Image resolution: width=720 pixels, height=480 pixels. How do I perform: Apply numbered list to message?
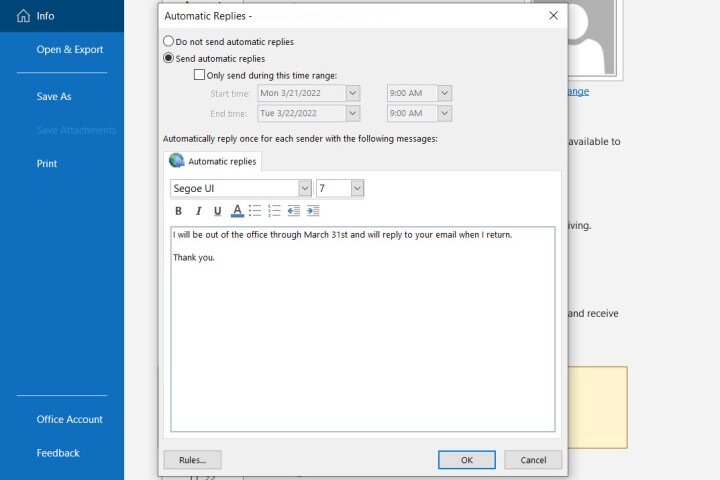tap(275, 211)
